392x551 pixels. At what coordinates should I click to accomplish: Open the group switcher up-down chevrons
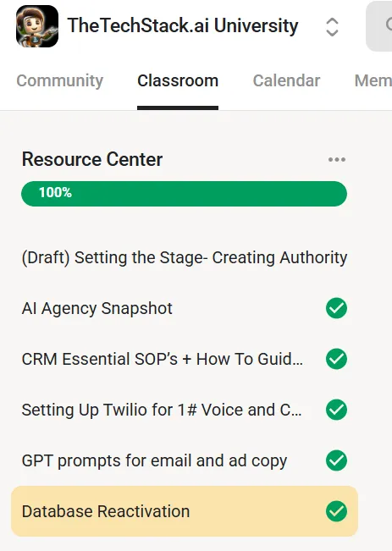tap(332, 27)
